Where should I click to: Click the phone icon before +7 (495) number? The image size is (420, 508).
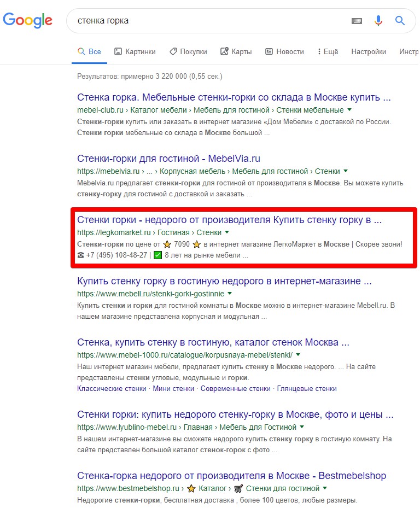pyautogui.click(x=81, y=255)
